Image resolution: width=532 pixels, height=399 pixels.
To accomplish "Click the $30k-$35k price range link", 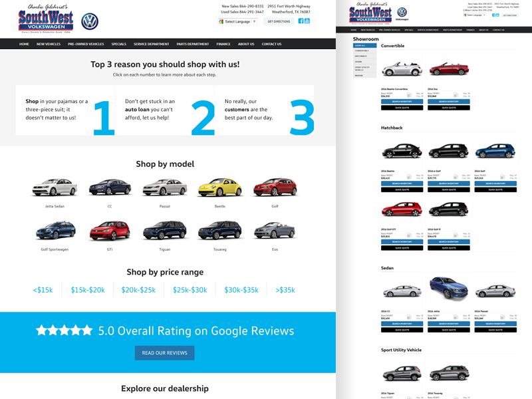I will (241, 290).
